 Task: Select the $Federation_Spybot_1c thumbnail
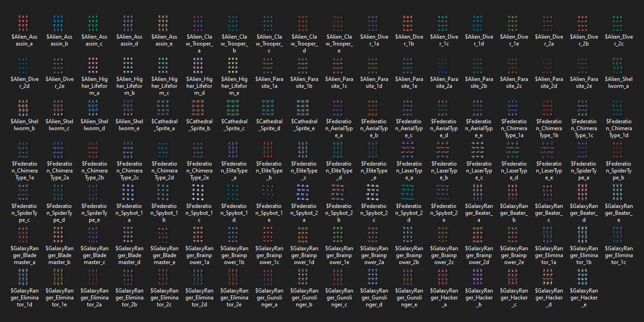199,192
